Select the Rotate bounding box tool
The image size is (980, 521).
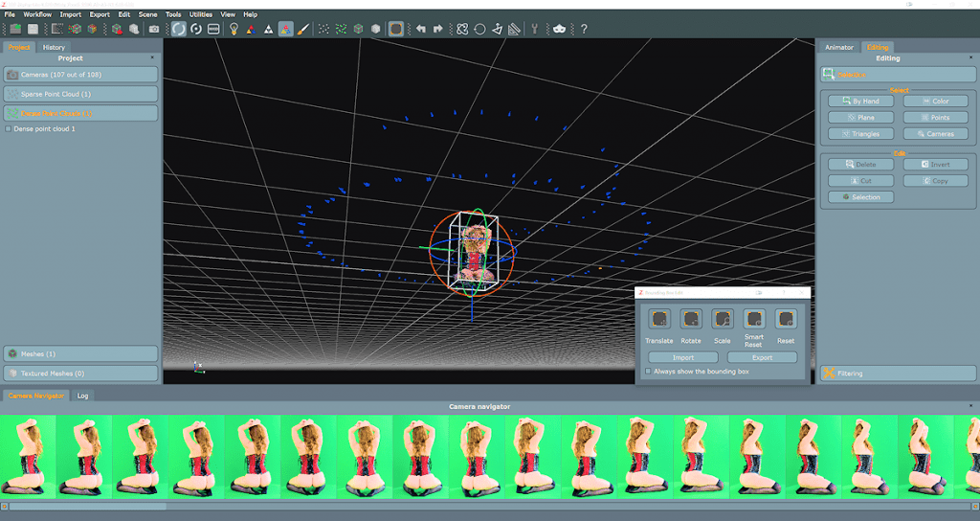[690, 319]
